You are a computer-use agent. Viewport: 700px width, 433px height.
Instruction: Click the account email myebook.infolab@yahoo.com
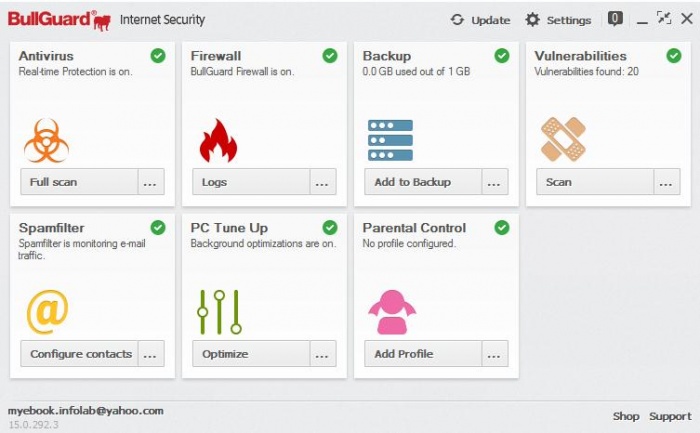(x=85, y=410)
